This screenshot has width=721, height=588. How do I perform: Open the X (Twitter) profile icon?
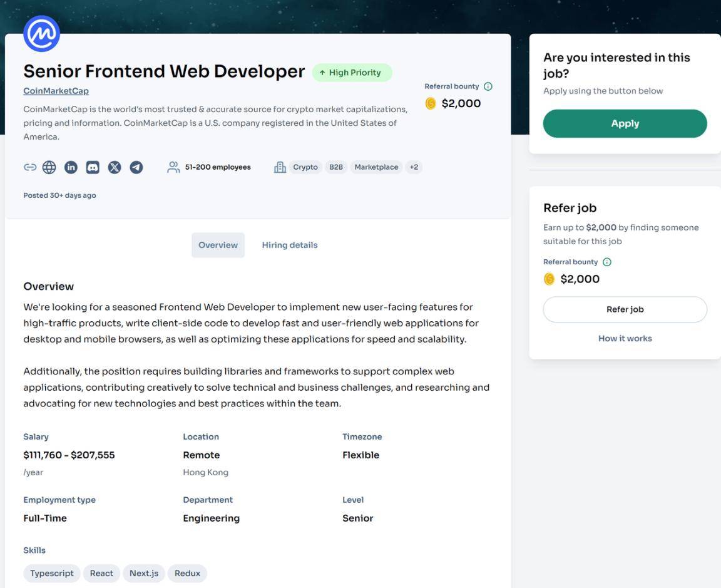[x=115, y=167]
